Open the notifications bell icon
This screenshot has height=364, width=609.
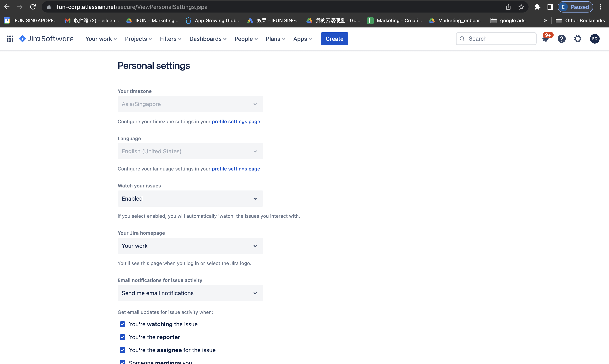click(x=545, y=39)
